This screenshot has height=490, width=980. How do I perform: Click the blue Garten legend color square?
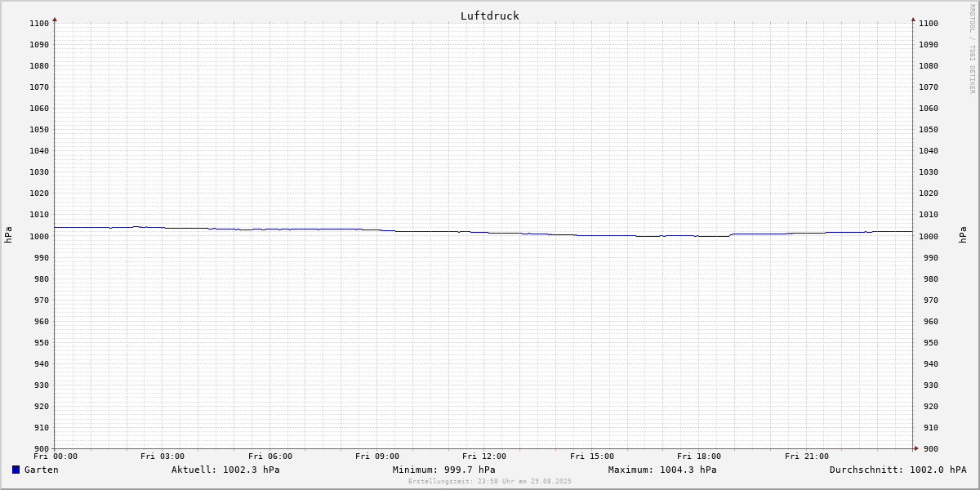16,470
